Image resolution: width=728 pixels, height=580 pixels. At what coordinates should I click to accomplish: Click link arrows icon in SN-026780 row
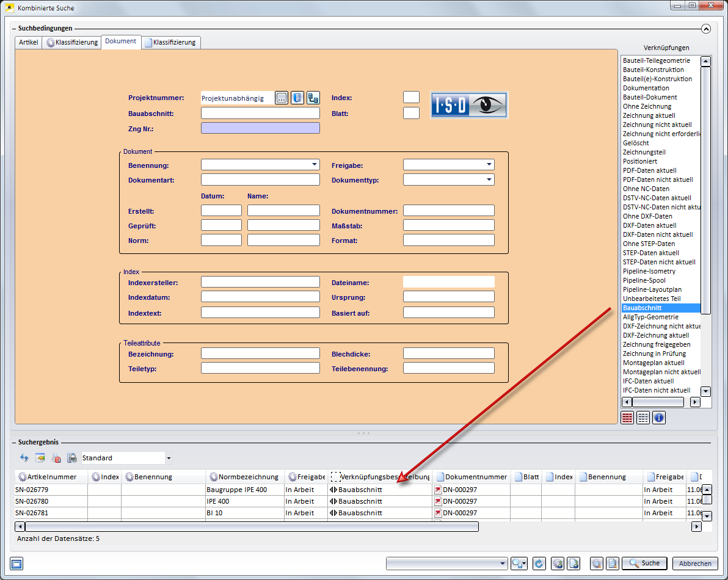[333, 501]
